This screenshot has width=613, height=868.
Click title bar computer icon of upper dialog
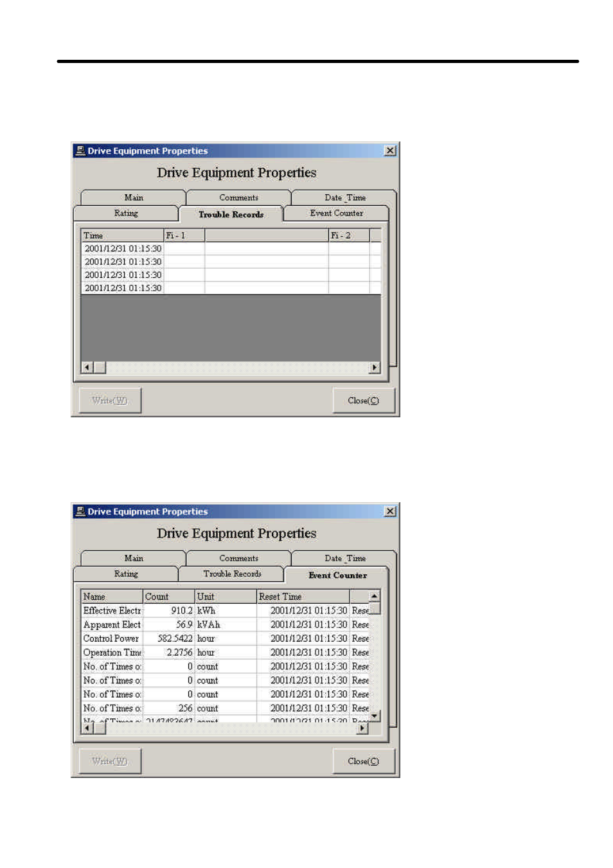click(80, 150)
